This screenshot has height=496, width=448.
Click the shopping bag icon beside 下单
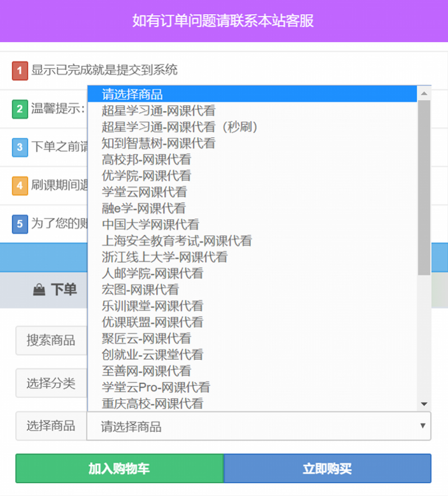[x=39, y=290]
